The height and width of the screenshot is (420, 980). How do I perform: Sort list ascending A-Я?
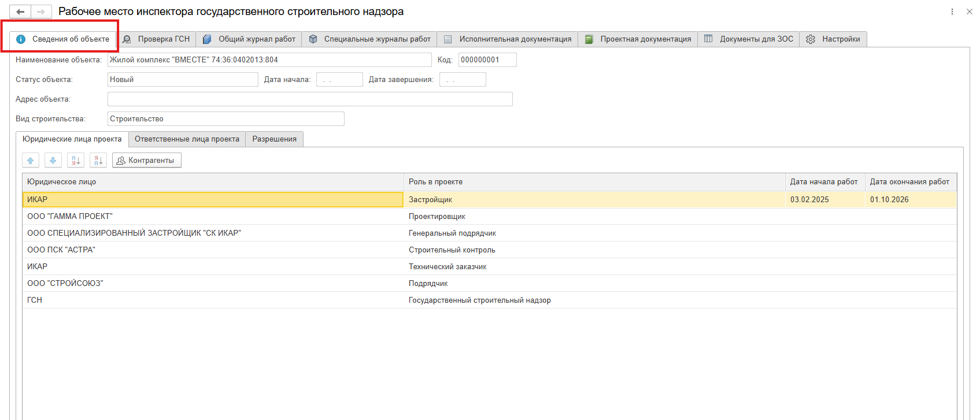(x=76, y=161)
